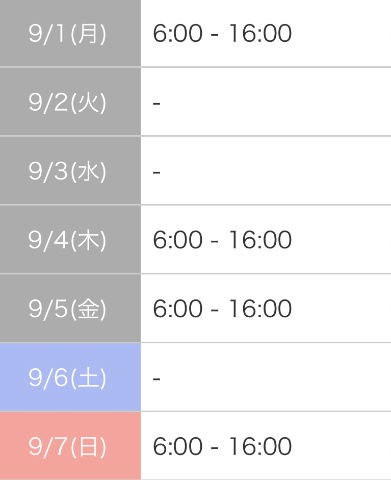Image resolution: width=391 pixels, height=480 pixels.
Task: Click the 木 character in the Thursday label
Action: 88,240
